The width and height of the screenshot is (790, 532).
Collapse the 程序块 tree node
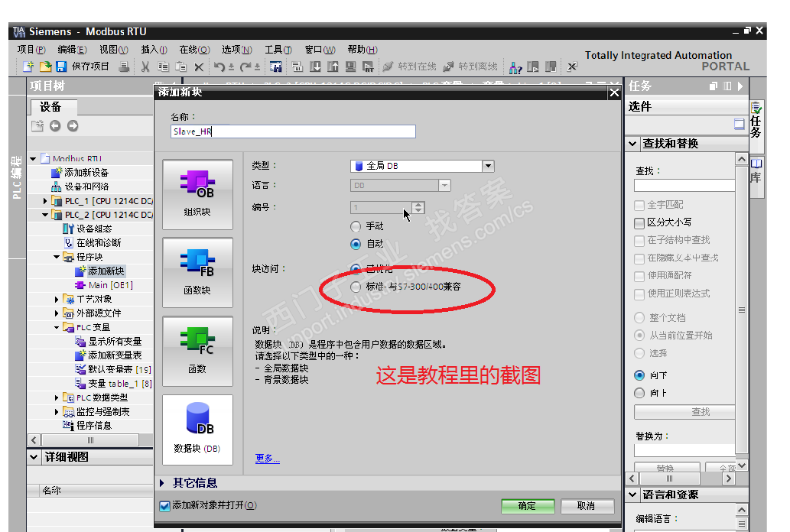57,257
